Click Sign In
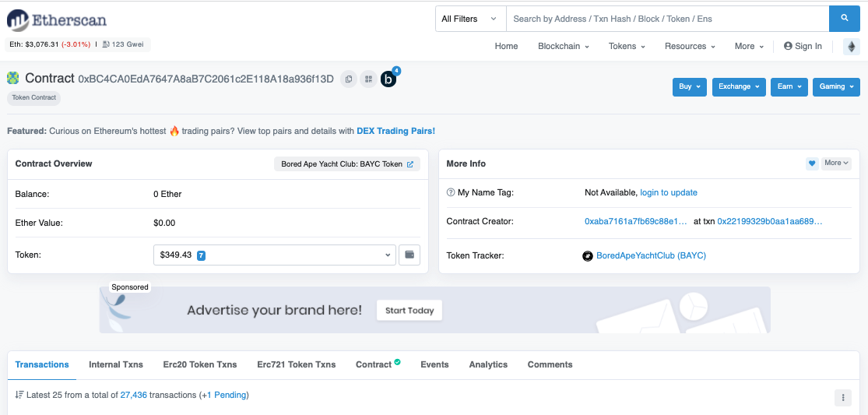 point(803,47)
